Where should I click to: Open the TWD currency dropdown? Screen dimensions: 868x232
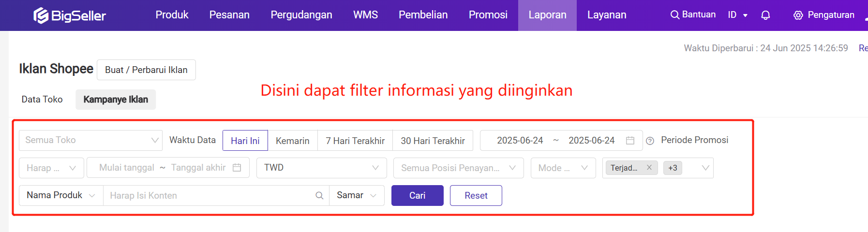322,168
